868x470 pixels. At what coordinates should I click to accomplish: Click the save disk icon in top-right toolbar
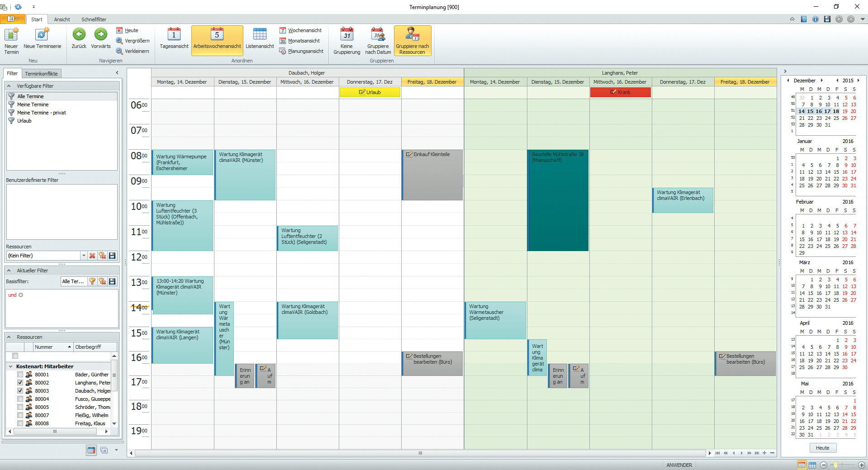[x=827, y=19]
